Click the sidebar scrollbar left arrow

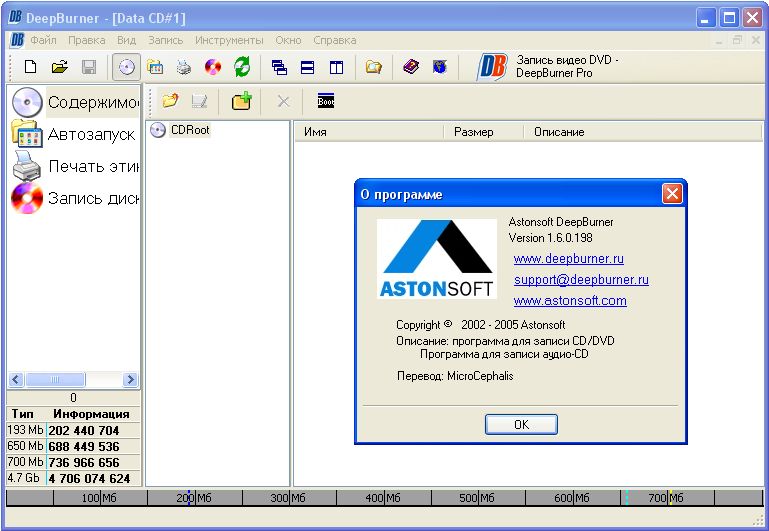(x=16, y=379)
